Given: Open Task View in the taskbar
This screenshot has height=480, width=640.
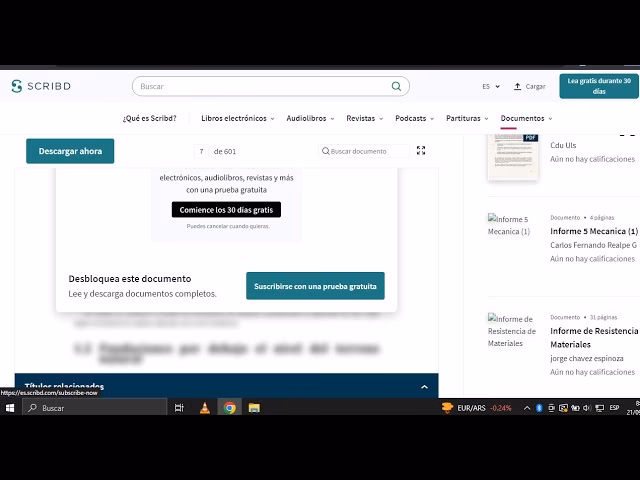Looking at the screenshot, I should coord(179,408).
